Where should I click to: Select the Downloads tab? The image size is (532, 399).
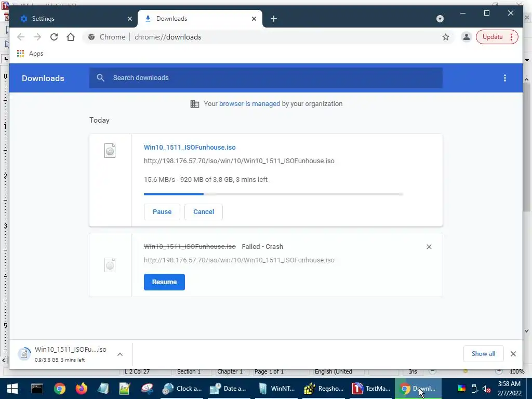(200, 19)
